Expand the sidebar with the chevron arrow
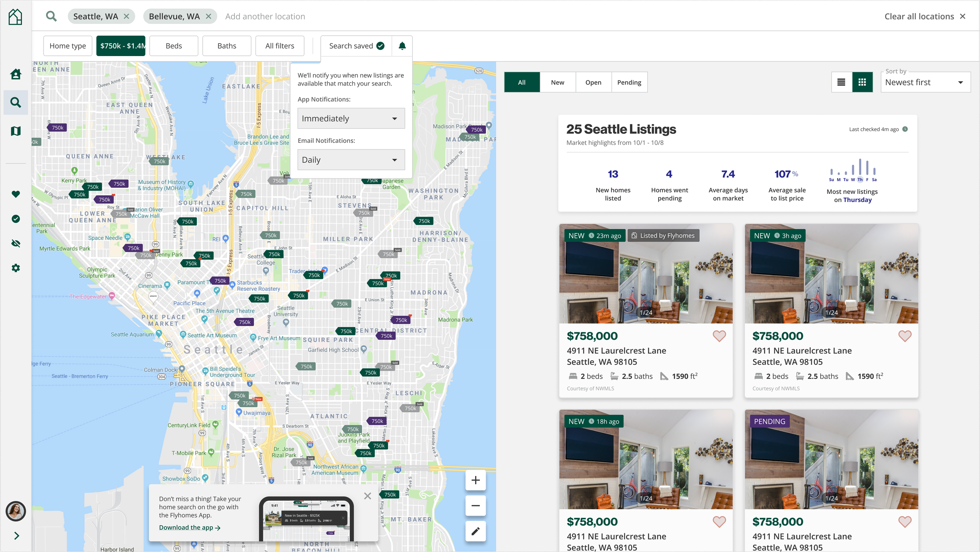The image size is (980, 552). click(x=16, y=536)
